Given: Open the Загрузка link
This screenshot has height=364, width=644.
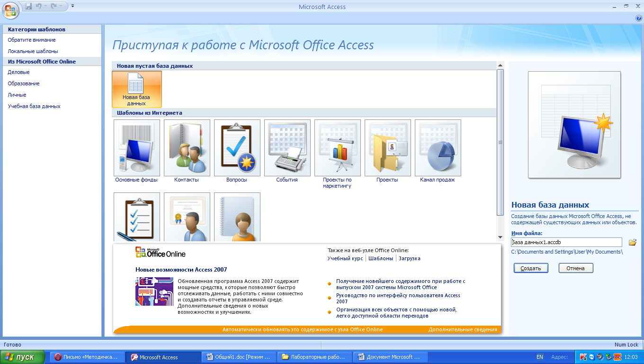Looking at the screenshot, I should point(410,258).
